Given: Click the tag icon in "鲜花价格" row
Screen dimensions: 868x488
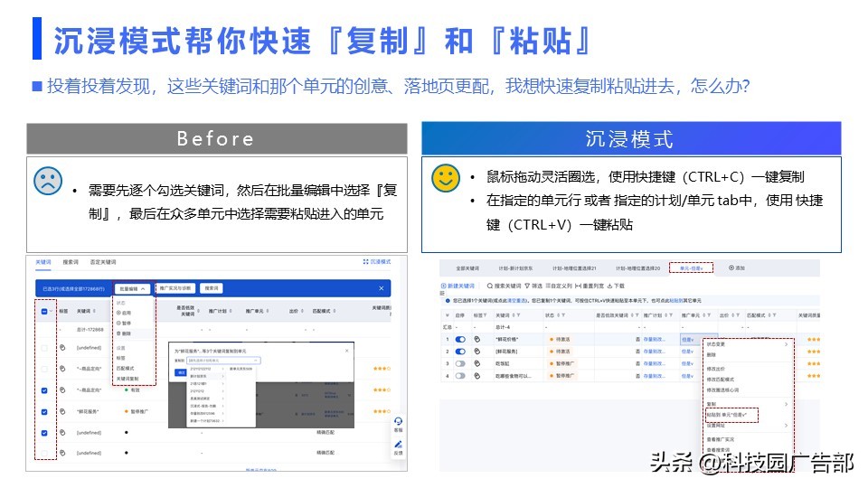Looking at the screenshot, I should [x=476, y=339].
